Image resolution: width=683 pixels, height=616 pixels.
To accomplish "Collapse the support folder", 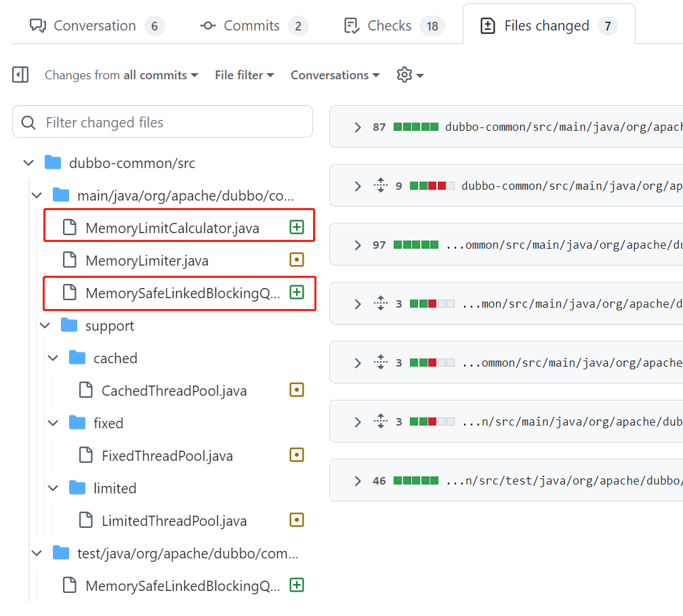I will [45, 326].
